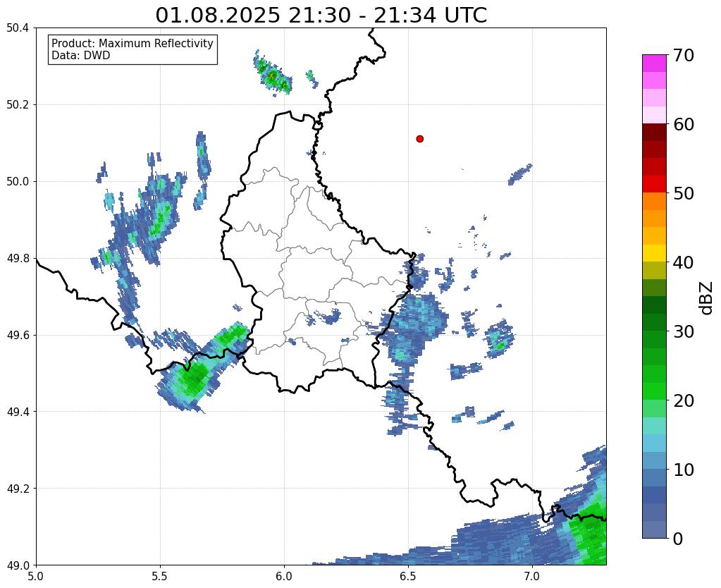Click the latitude label 50.4
721x588 pixels.
[x=18, y=28]
